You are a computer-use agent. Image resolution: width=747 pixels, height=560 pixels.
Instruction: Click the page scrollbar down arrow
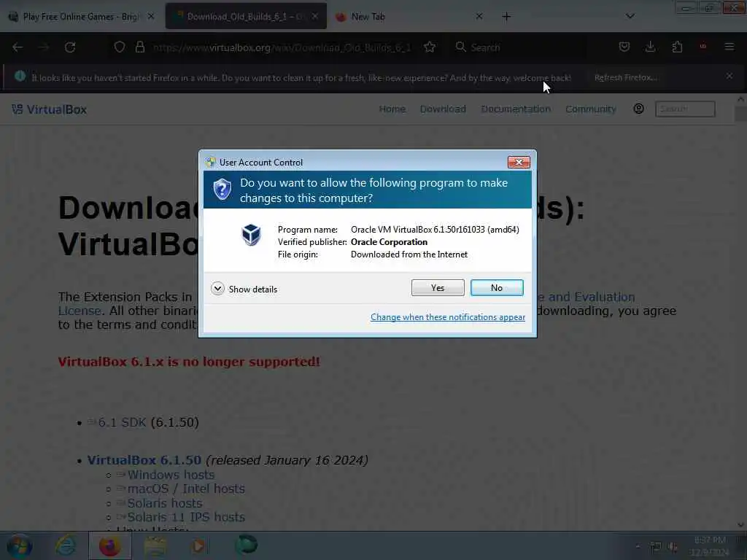coord(741,525)
